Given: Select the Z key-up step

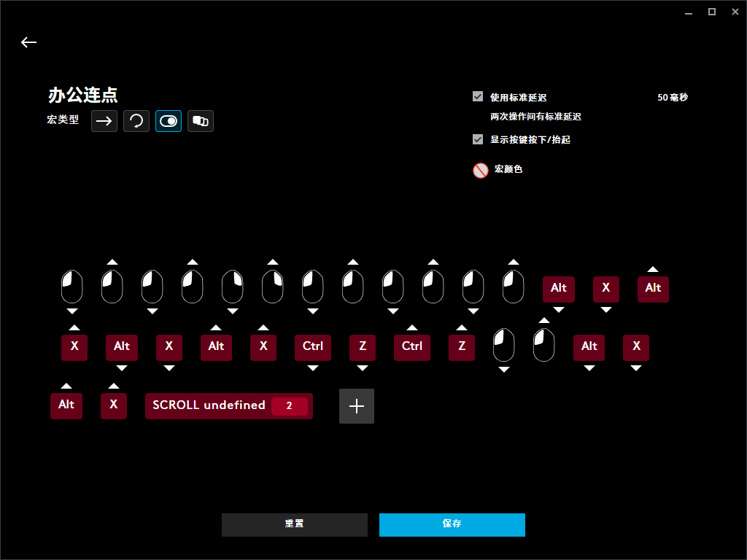Looking at the screenshot, I should 462,347.
